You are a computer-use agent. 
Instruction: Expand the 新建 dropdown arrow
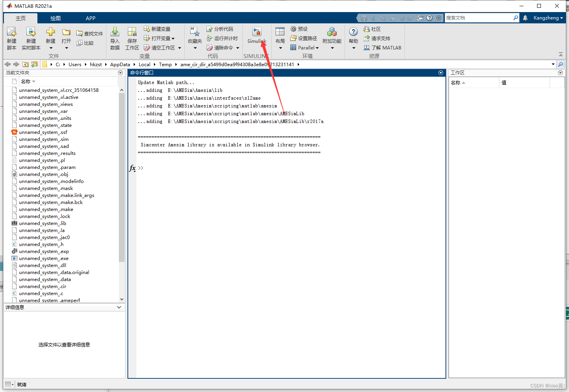tap(51, 48)
